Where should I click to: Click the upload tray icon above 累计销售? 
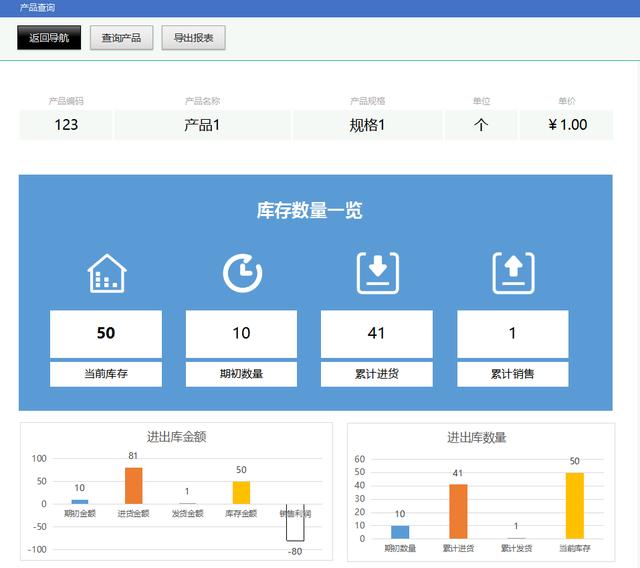coord(513,273)
